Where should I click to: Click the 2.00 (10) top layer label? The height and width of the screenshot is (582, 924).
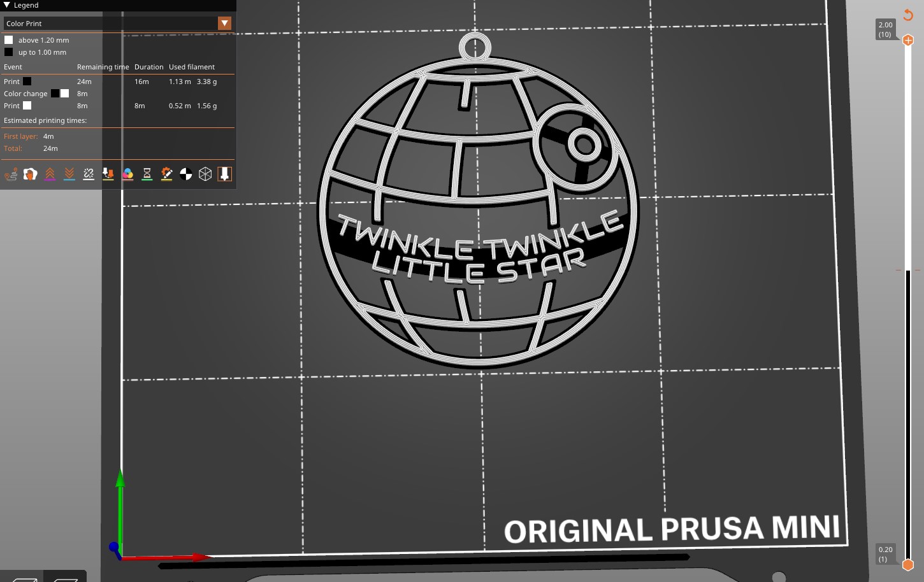pyautogui.click(x=885, y=29)
